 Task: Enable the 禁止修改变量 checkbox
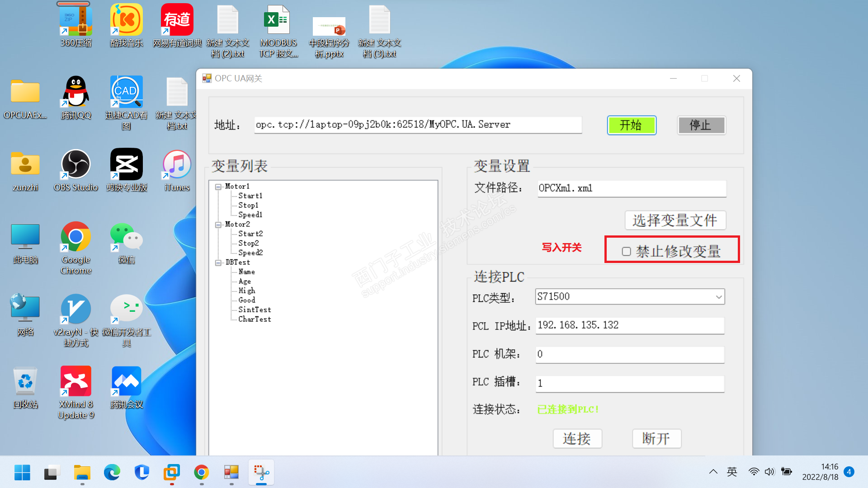(626, 252)
